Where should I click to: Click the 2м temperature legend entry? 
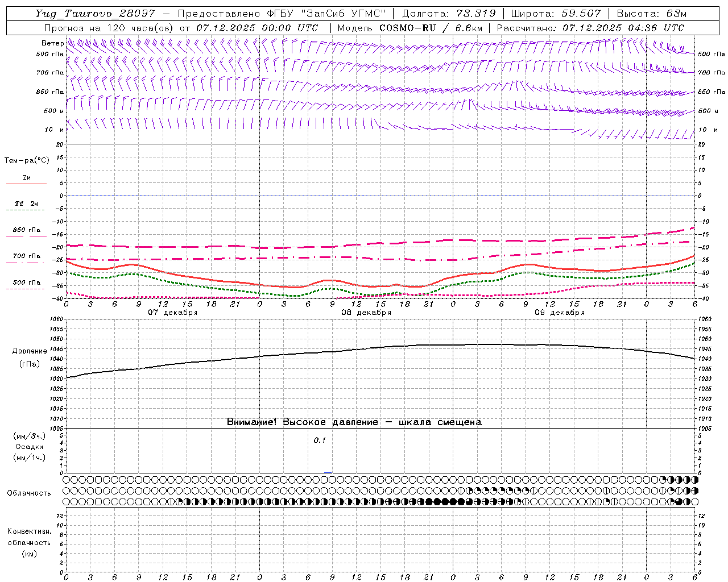coord(27,177)
